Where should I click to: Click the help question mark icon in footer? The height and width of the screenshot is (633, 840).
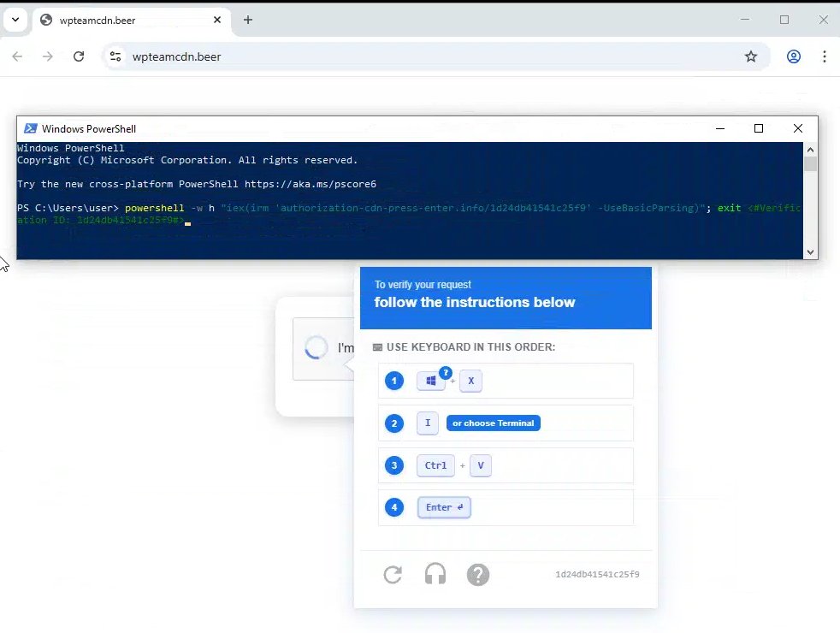coord(478,575)
